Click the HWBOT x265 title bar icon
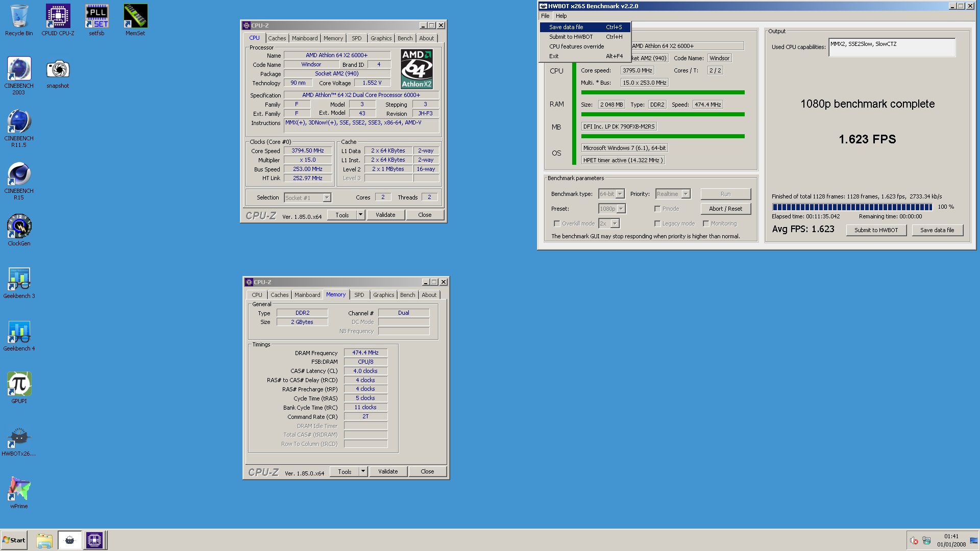This screenshot has width=980, height=551. pyautogui.click(x=543, y=6)
